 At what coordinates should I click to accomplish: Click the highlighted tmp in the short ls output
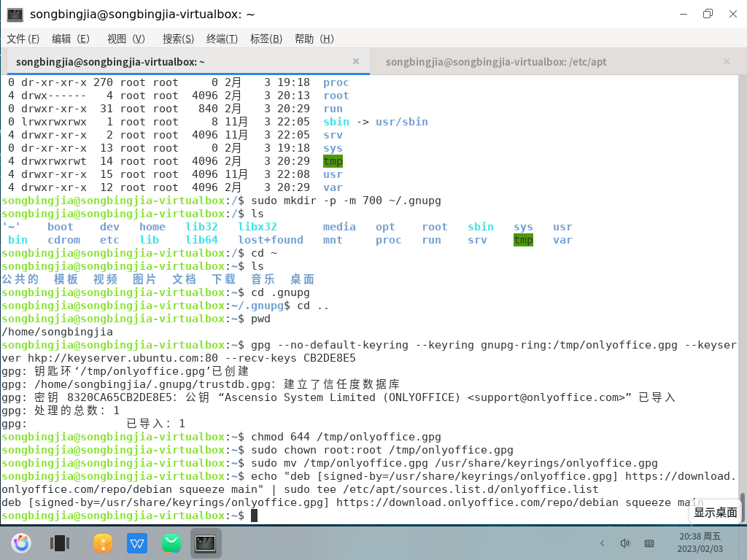click(523, 240)
